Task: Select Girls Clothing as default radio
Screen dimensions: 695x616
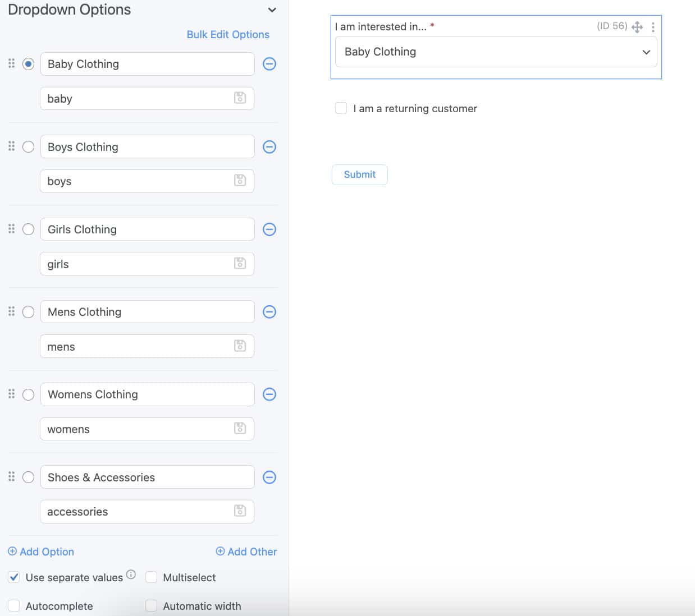Action: pos(29,229)
